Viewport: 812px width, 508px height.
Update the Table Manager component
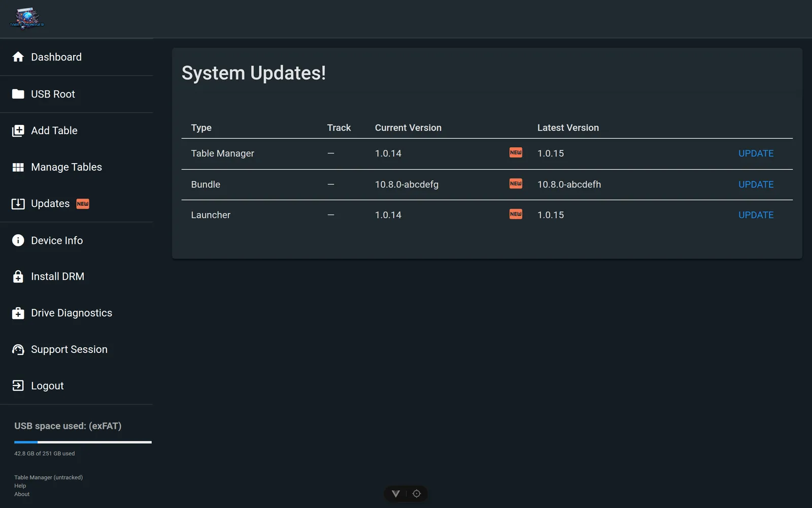coord(756,153)
